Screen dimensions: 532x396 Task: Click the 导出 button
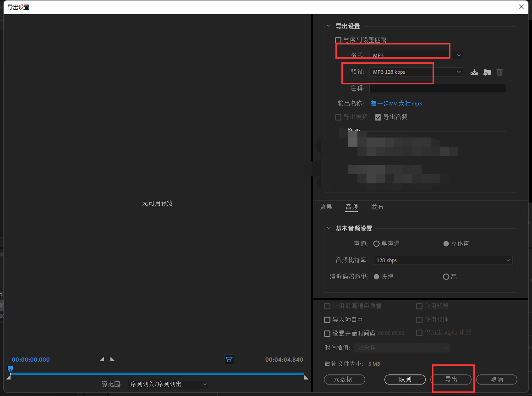[x=451, y=379]
